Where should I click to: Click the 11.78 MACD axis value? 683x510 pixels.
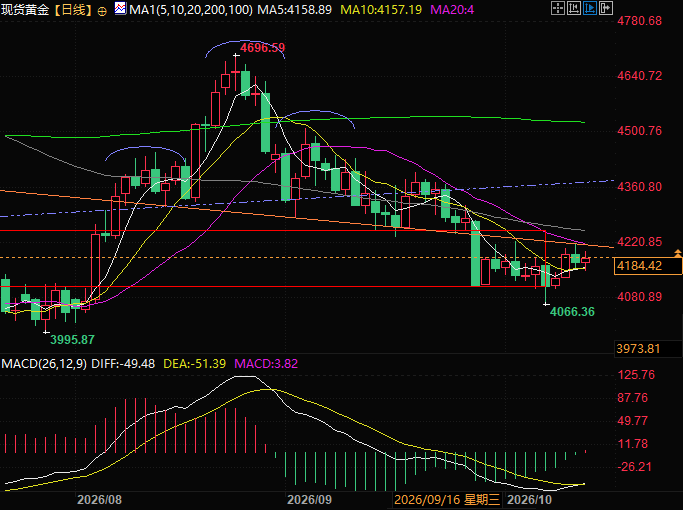pos(632,444)
